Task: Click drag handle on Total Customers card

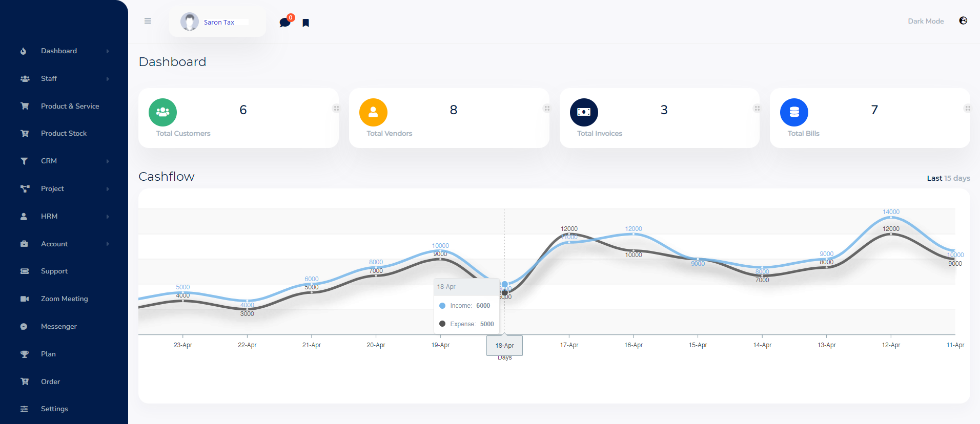Action: pos(336,108)
